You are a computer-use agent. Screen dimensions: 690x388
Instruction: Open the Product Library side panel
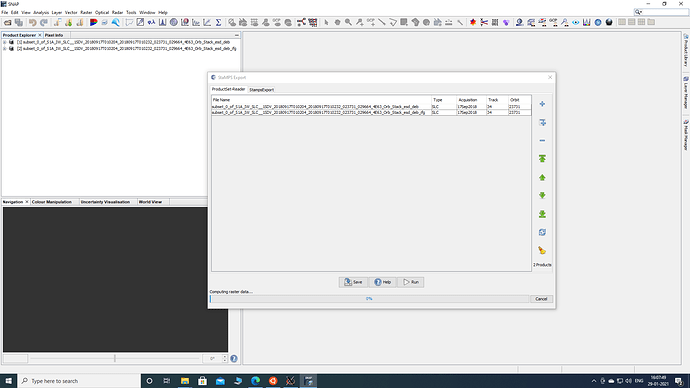click(x=686, y=51)
